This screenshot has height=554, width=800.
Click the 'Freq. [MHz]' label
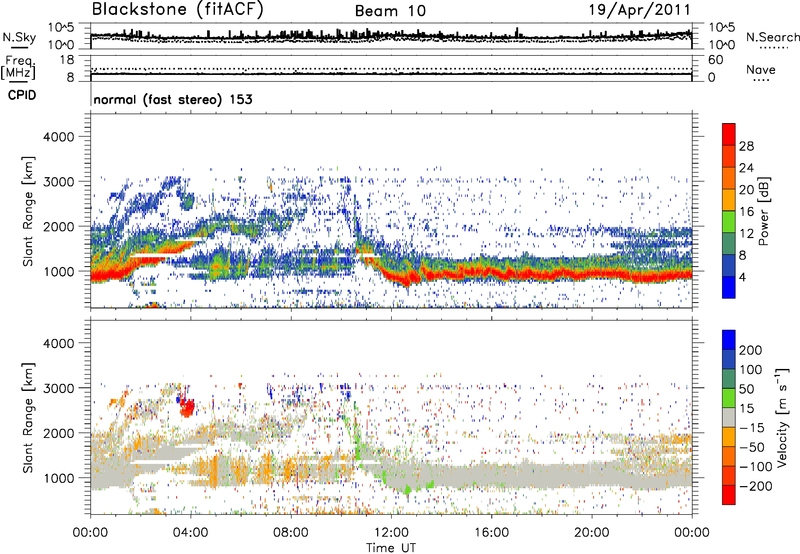(x=18, y=68)
